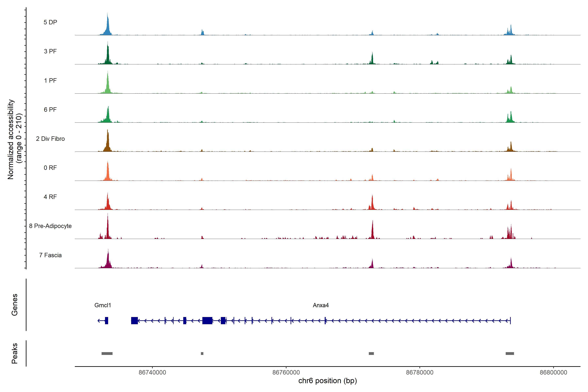Click the Gmcl1 gene label
Screen dimensions: 588x392
point(103,305)
